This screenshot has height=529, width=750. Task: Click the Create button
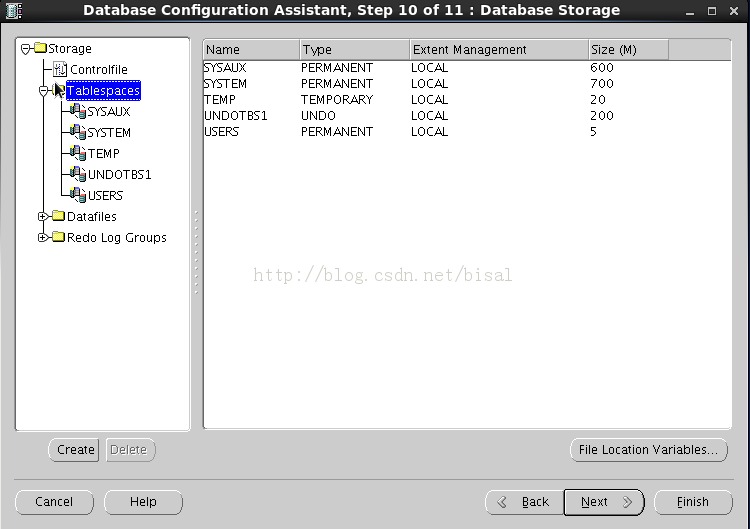pos(74,450)
